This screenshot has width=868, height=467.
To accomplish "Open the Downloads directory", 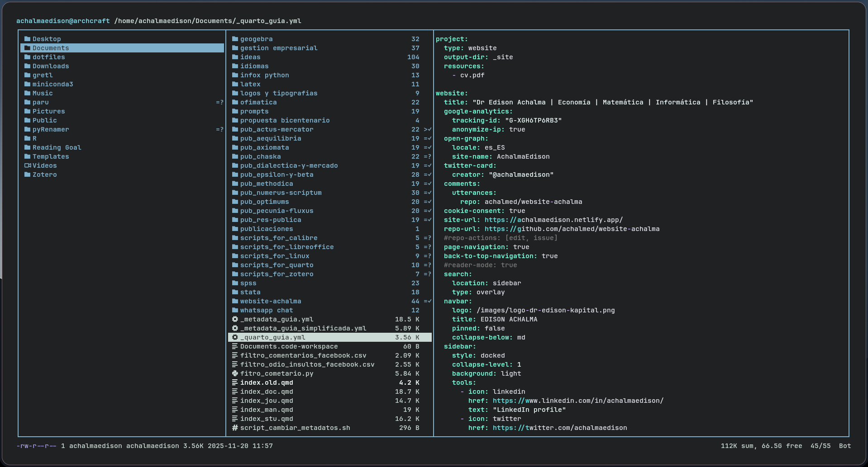I will (51, 66).
